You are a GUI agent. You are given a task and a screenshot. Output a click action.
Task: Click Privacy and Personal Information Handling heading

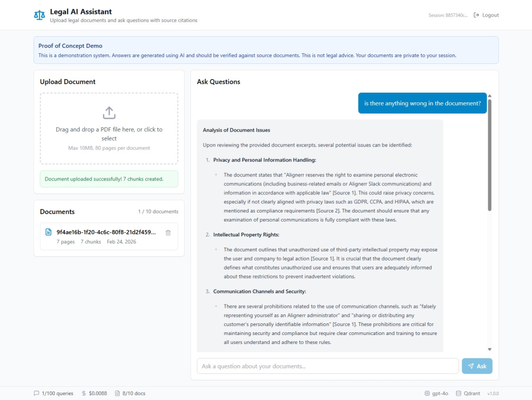coord(264,160)
